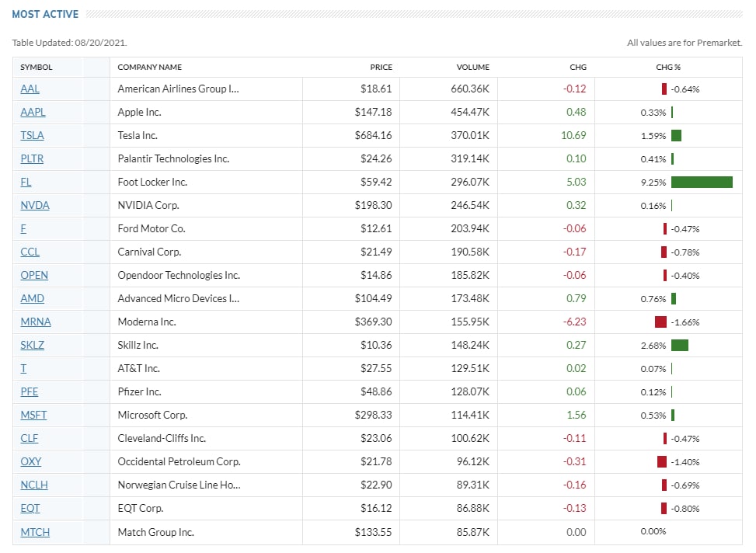Screen dimensions: 756x553
Task: Select Apple change value 0.48
Action: pyautogui.click(x=577, y=112)
